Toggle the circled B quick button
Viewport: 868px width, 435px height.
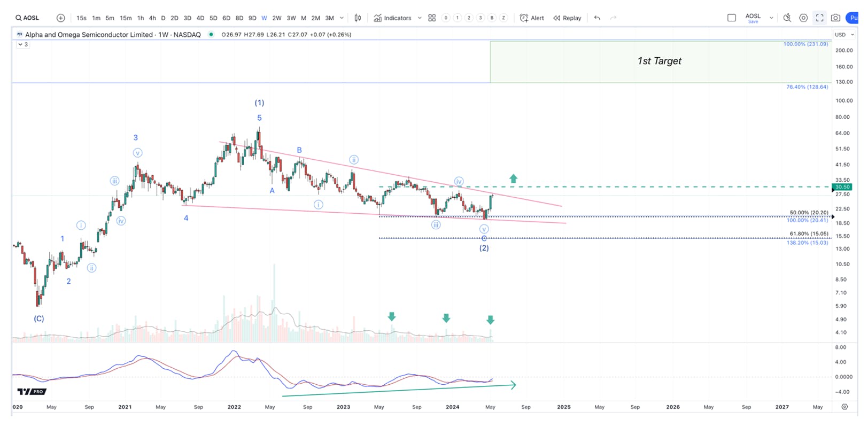click(x=492, y=18)
